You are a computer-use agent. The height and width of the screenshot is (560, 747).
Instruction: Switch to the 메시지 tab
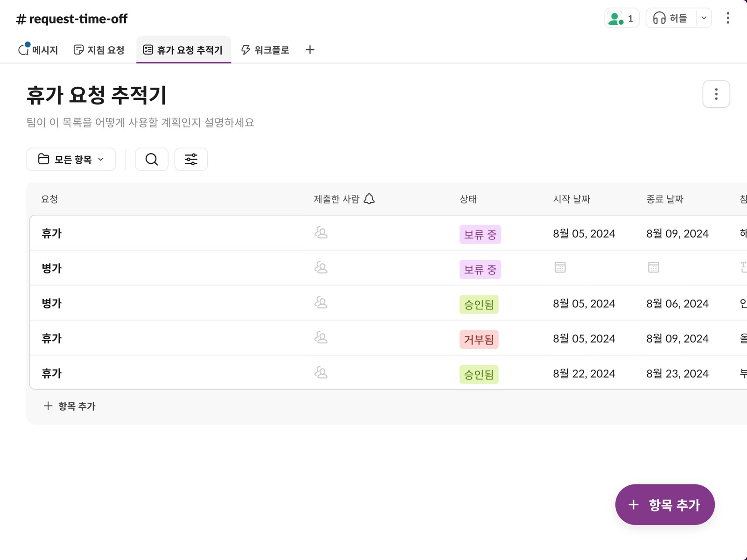38,49
